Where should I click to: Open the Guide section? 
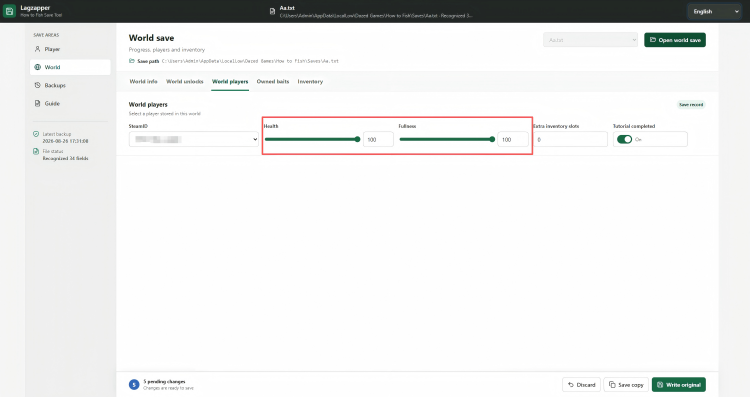point(70,103)
